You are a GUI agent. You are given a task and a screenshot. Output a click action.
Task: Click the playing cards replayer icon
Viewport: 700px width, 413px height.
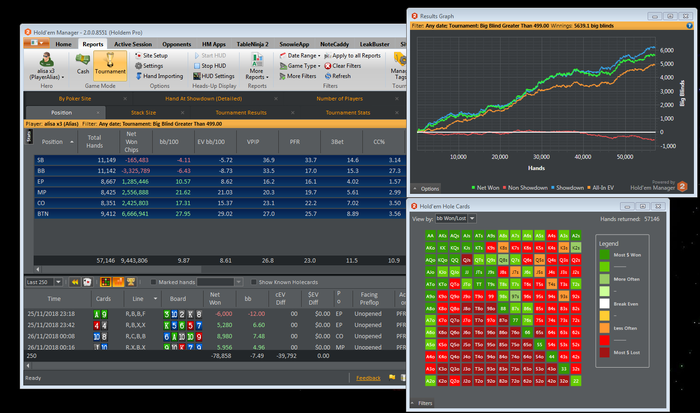click(x=87, y=282)
